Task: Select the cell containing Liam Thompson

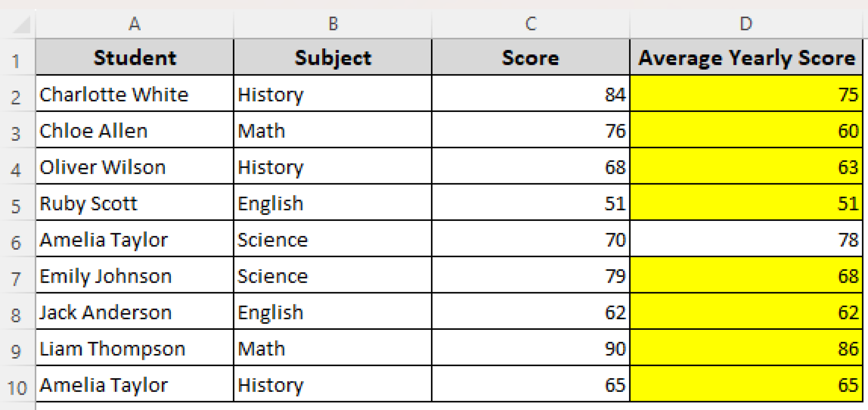Action: click(x=134, y=349)
